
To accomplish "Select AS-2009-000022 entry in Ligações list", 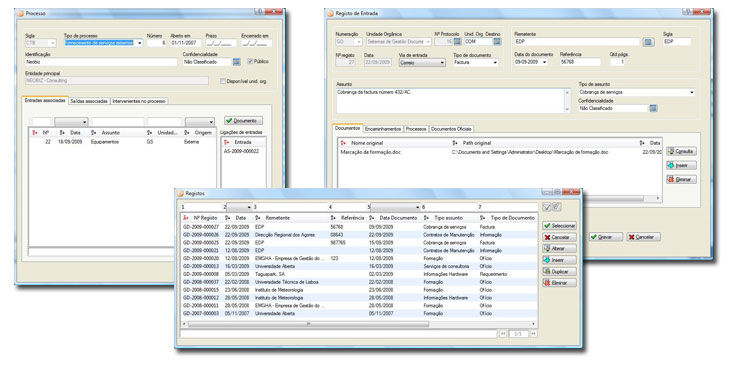I will 242,151.
